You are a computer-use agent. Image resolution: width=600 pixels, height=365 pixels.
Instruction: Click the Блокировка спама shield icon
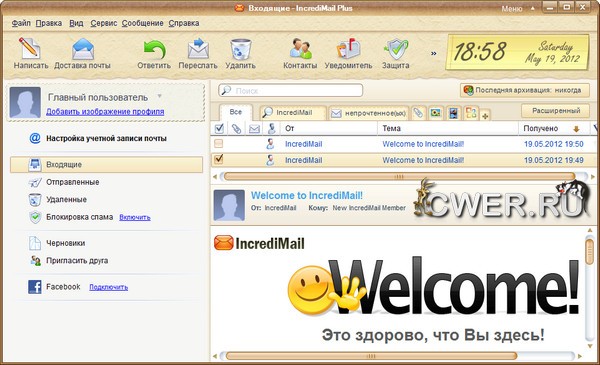click(x=35, y=217)
